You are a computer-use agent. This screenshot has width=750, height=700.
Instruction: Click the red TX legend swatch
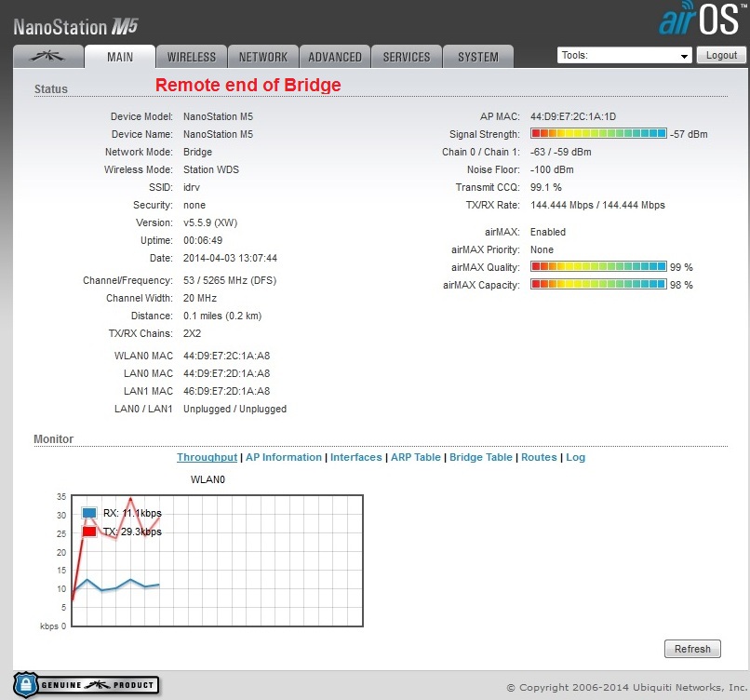89,532
